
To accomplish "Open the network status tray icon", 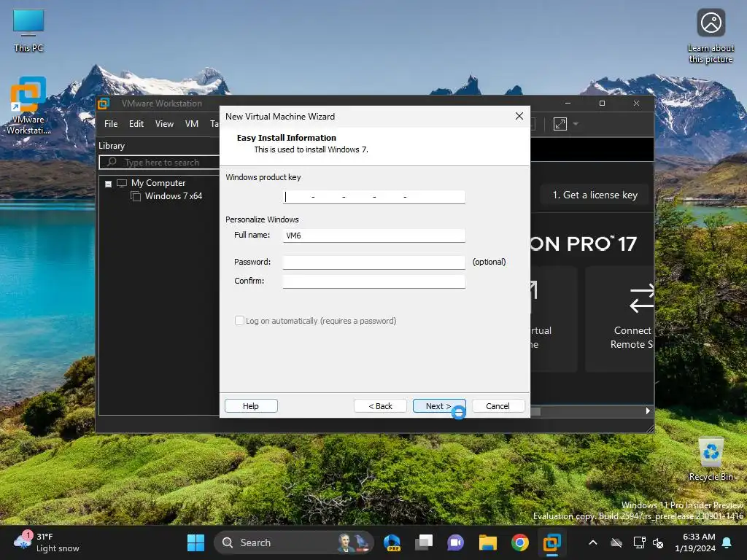I will point(639,542).
